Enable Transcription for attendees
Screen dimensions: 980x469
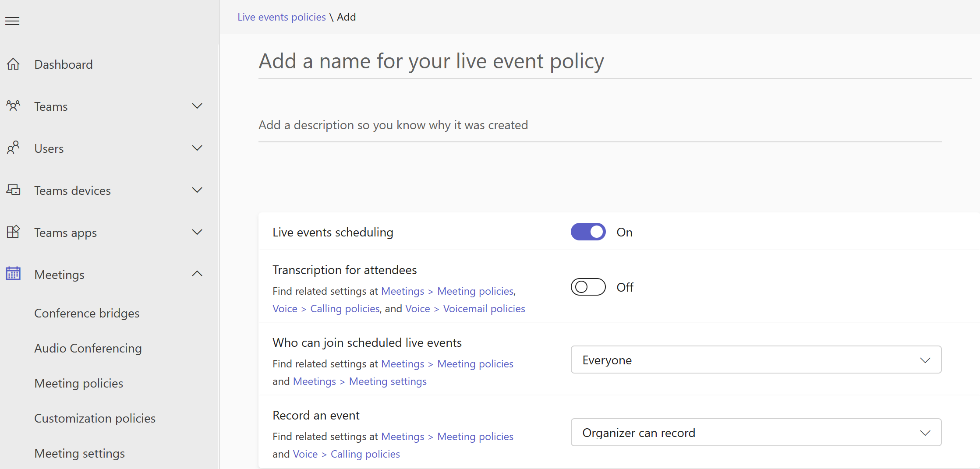coord(588,287)
